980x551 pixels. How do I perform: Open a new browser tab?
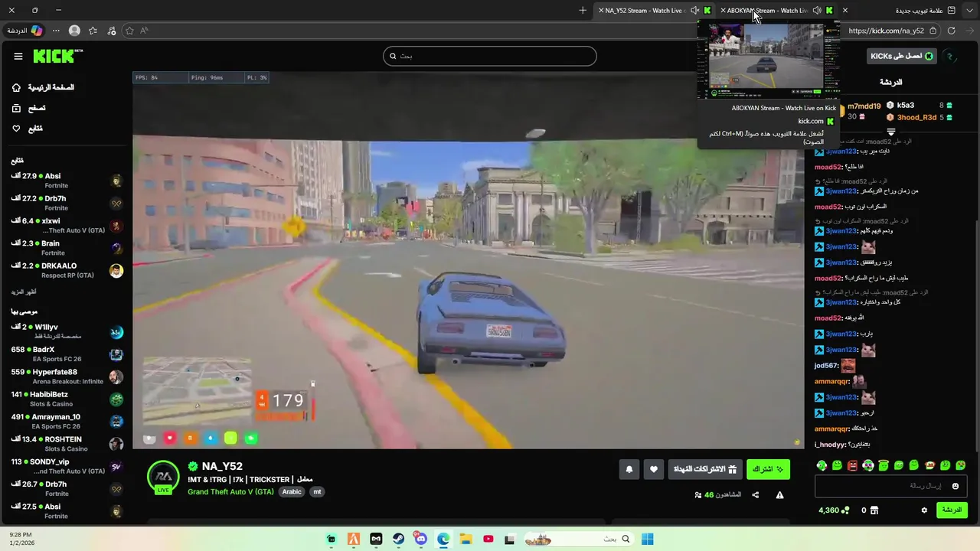[583, 10]
